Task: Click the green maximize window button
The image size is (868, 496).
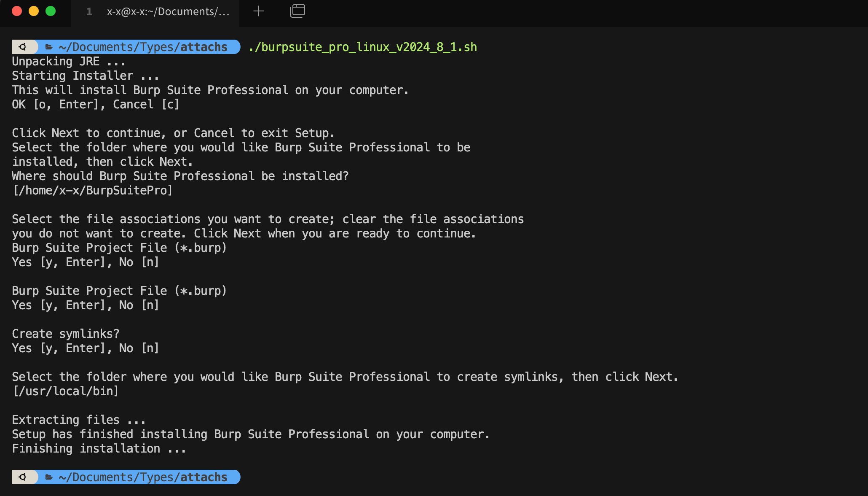Action: [51, 11]
